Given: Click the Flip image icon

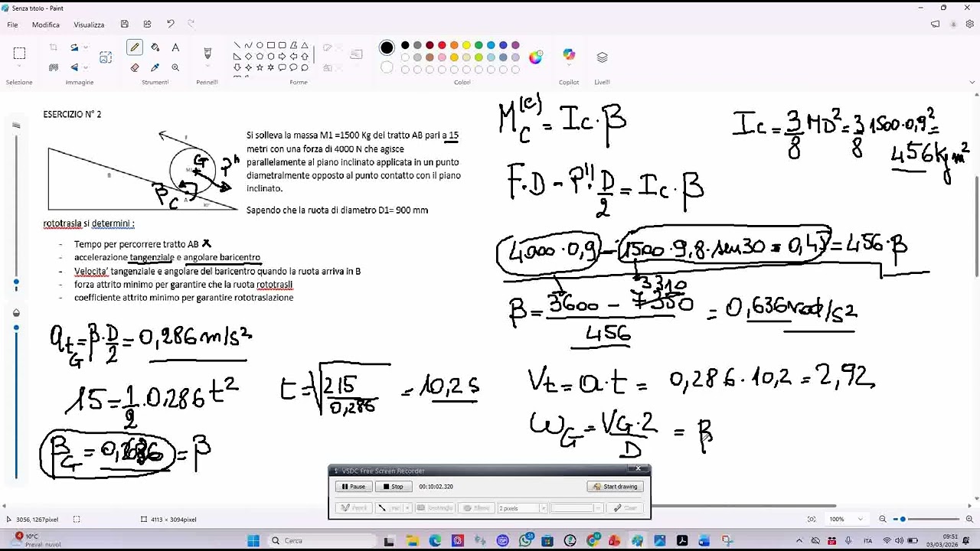Looking at the screenshot, I should tap(74, 67).
